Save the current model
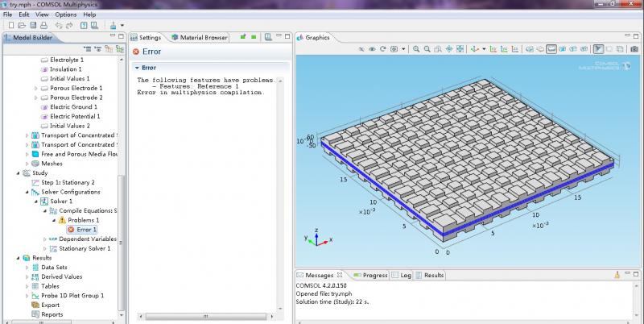Screen dimensions: 644x324 (x=33, y=26)
